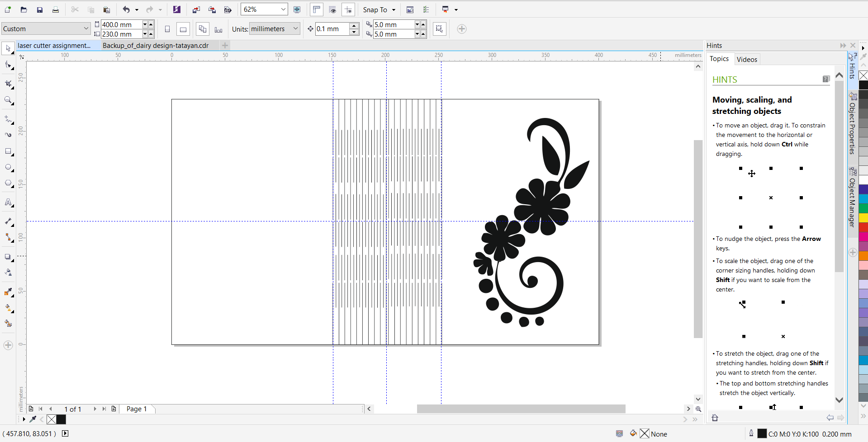Image resolution: width=868 pixels, height=442 pixels.
Task: Undo the last action
Action: (x=126, y=9)
